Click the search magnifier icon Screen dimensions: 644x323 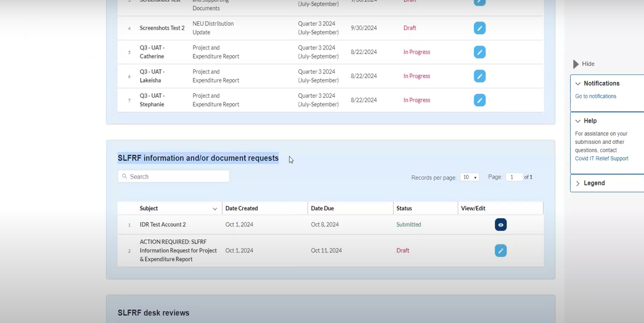tap(125, 176)
